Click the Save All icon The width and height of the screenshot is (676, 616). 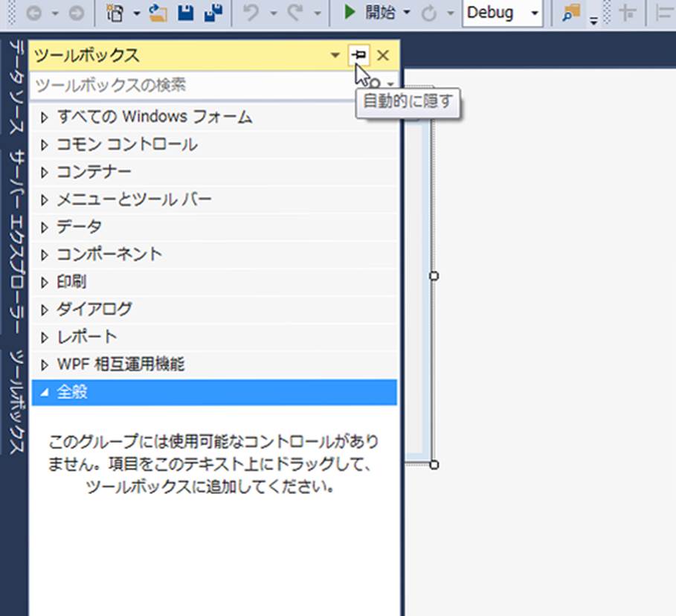(x=213, y=13)
